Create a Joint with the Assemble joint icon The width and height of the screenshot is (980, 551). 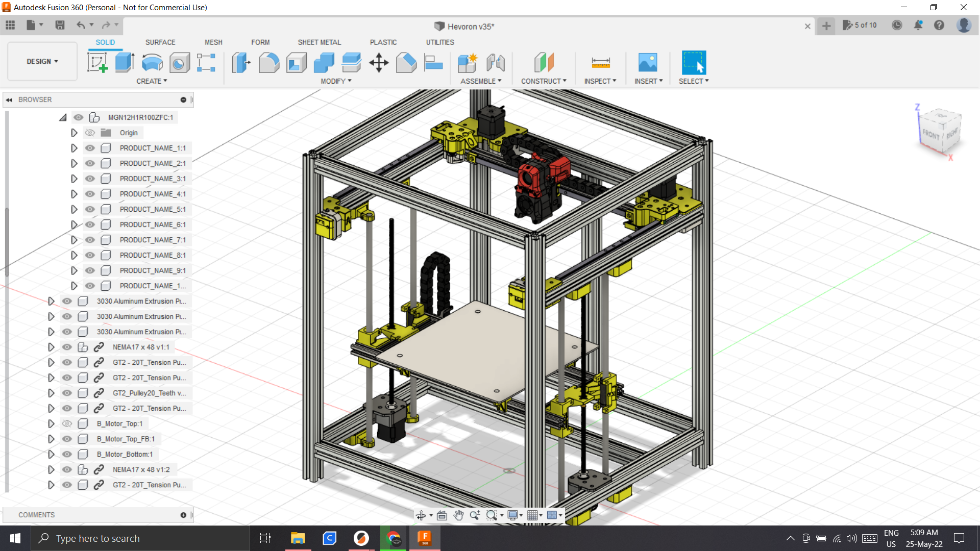(496, 63)
